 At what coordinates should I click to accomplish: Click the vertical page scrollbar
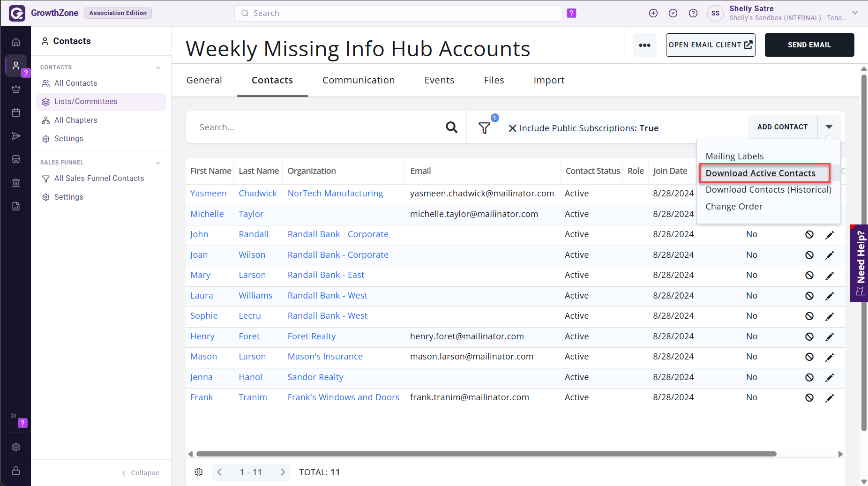coord(864,253)
